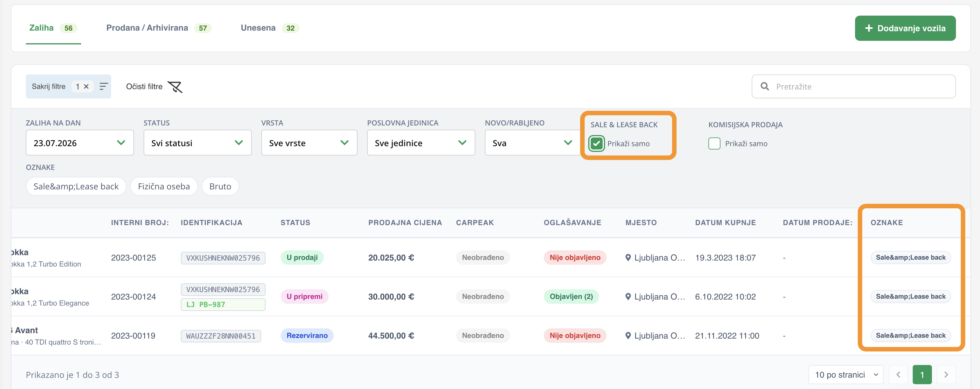Click license plate LJ PB-987
The width and height of the screenshot is (980, 389).
click(x=223, y=305)
